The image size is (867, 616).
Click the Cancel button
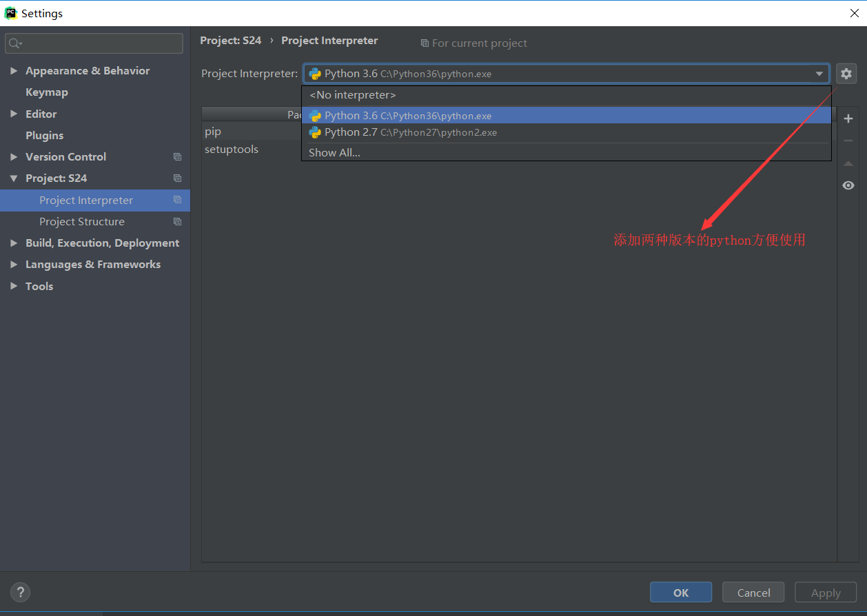pyautogui.click(x=753, y=593)
